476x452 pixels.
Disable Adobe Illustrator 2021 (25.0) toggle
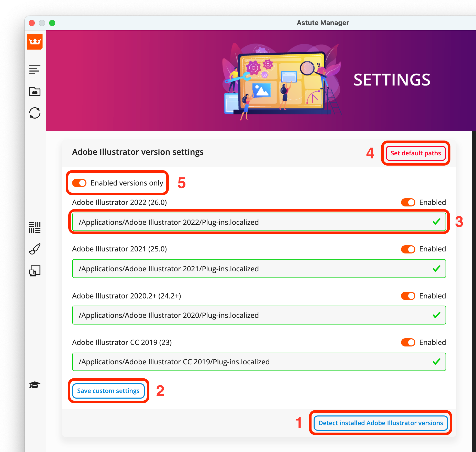[408, 249]
